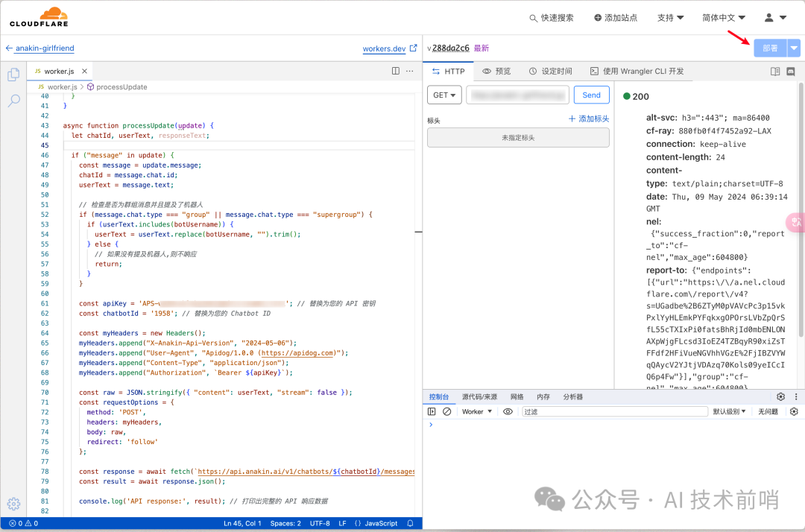Click UTF-8 encoding in status bar
The width and height of the screenshot is (805, 532).
320,523
